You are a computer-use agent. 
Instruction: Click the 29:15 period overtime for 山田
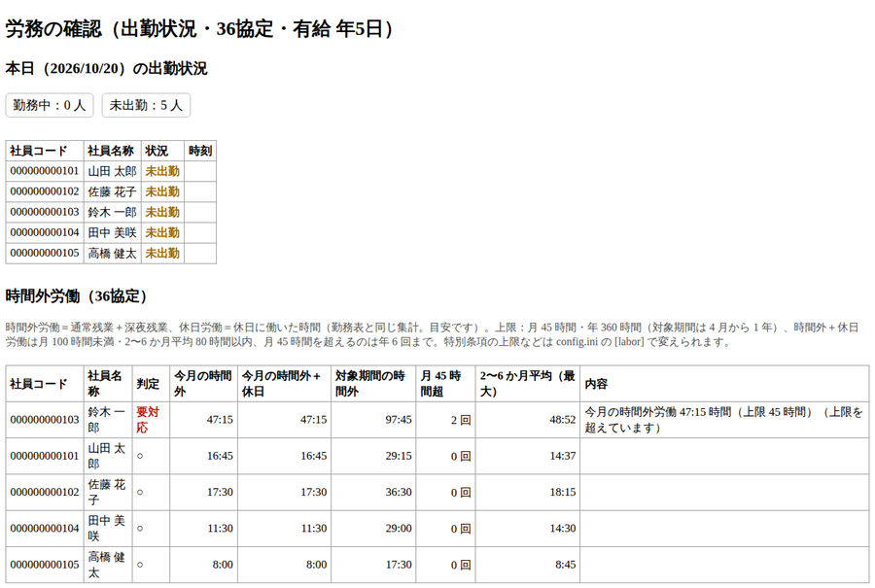pyautogui.click(x=399, y=456)
